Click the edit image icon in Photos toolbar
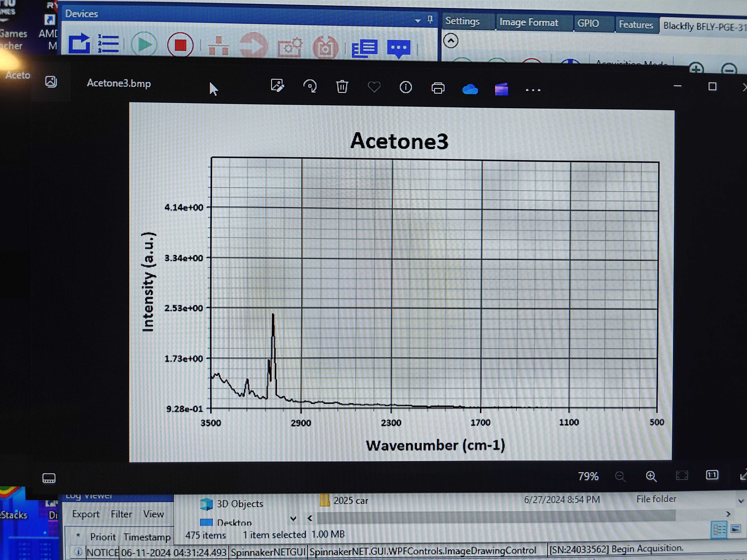The height and width of the screenshot is (560, 747). pos(277,86)
